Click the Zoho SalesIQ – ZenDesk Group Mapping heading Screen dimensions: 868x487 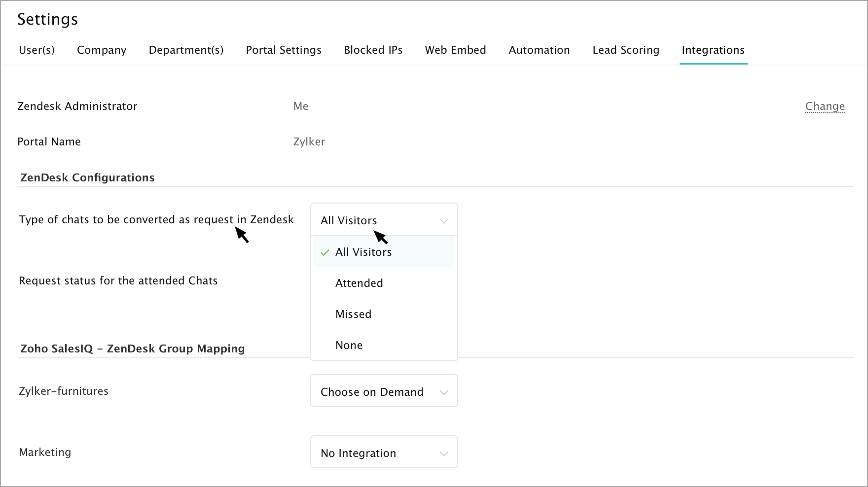pos(132,348)
